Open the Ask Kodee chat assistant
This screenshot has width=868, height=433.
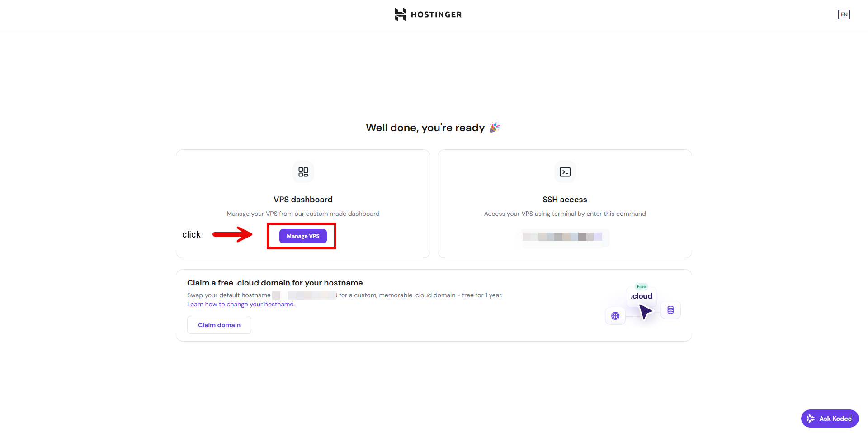pyautogui.click(x=830, y=419)
